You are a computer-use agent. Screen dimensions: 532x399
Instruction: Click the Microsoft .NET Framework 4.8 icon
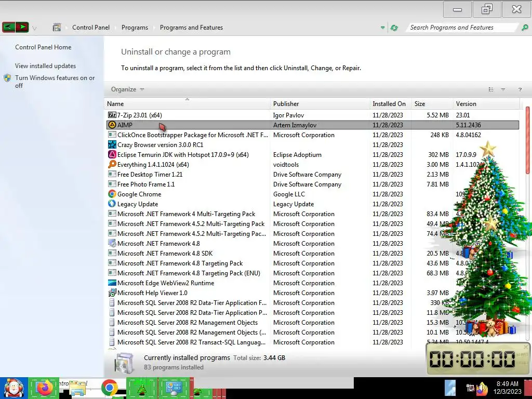point(112,243)
